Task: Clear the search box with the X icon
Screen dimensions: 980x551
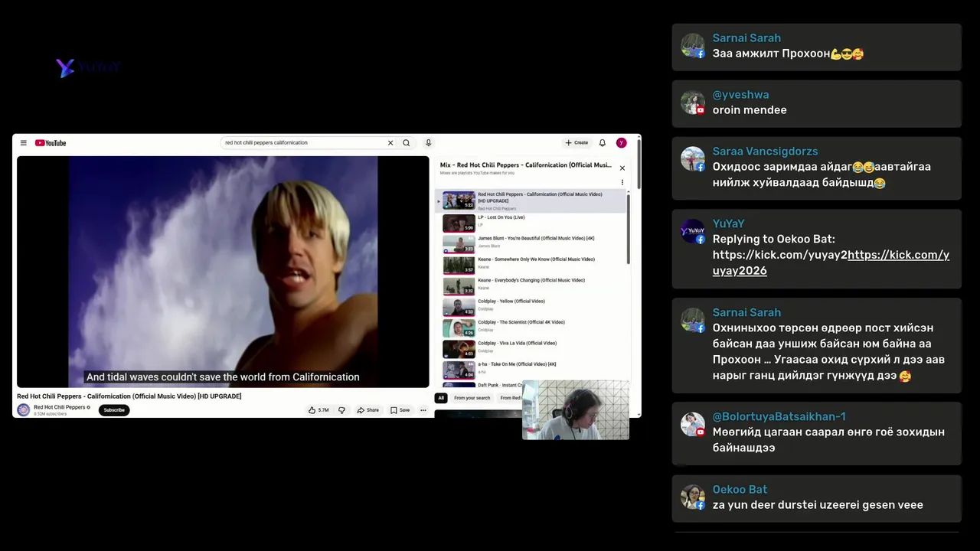Action: [x=390, y=143]
